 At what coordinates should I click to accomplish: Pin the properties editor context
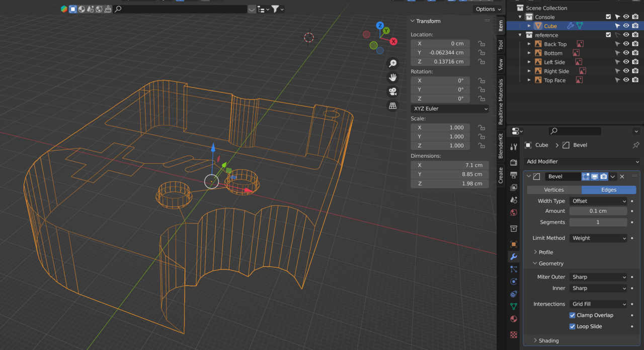(636, 145)
